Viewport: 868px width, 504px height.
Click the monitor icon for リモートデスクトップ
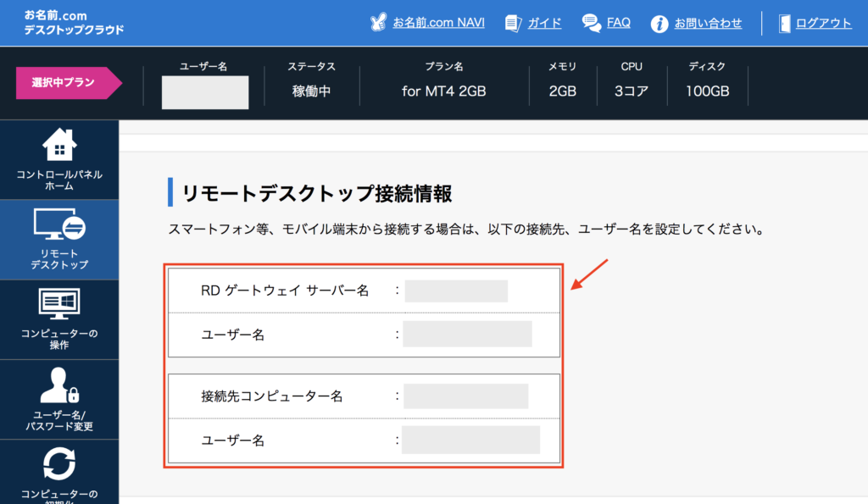coord(59,224)
